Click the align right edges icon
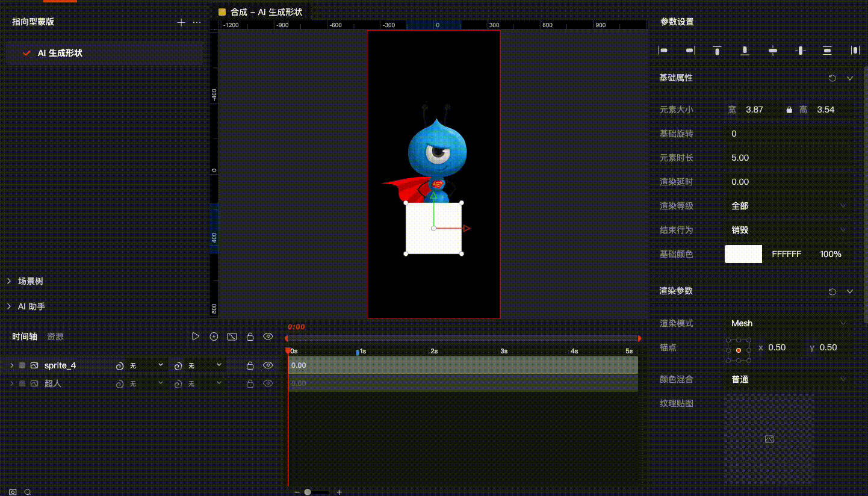 690,51
